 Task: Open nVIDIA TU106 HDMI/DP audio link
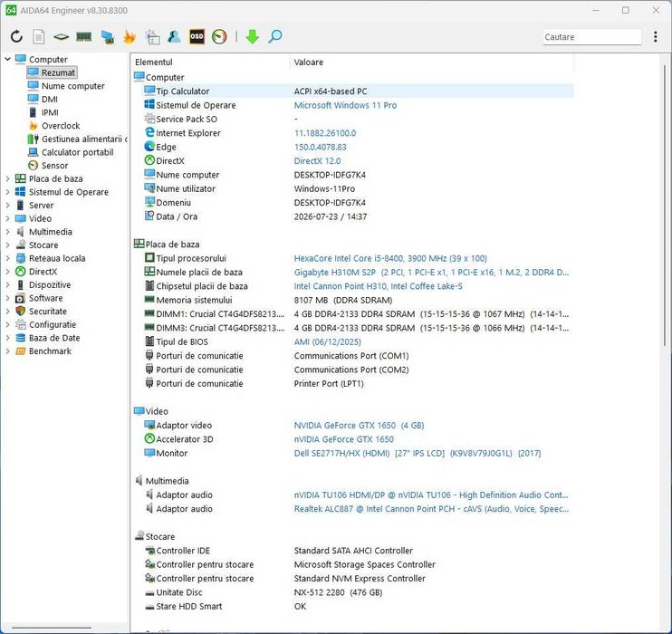pyautogui.click(x=431, y=495)
